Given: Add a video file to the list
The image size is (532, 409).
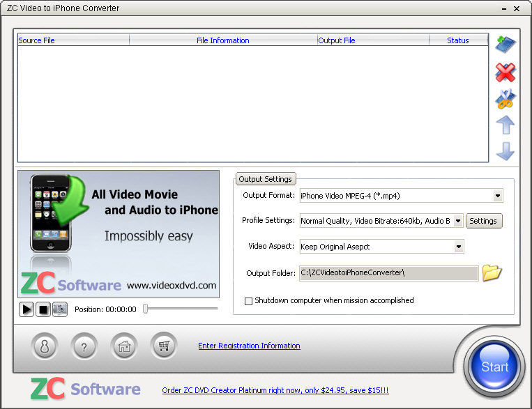Looking at the screenshot, I should (x=506, y=45).
